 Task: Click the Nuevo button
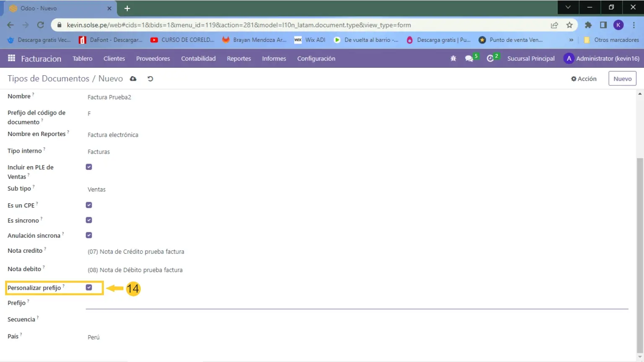tap(622, 79)
